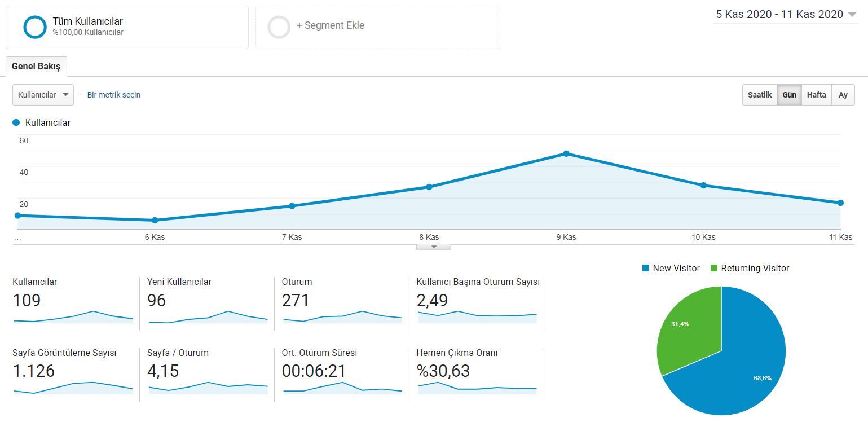Viewport: 868px width, 422px height.
Task: Open the date range picker dropdown
Action: [786, 15]
